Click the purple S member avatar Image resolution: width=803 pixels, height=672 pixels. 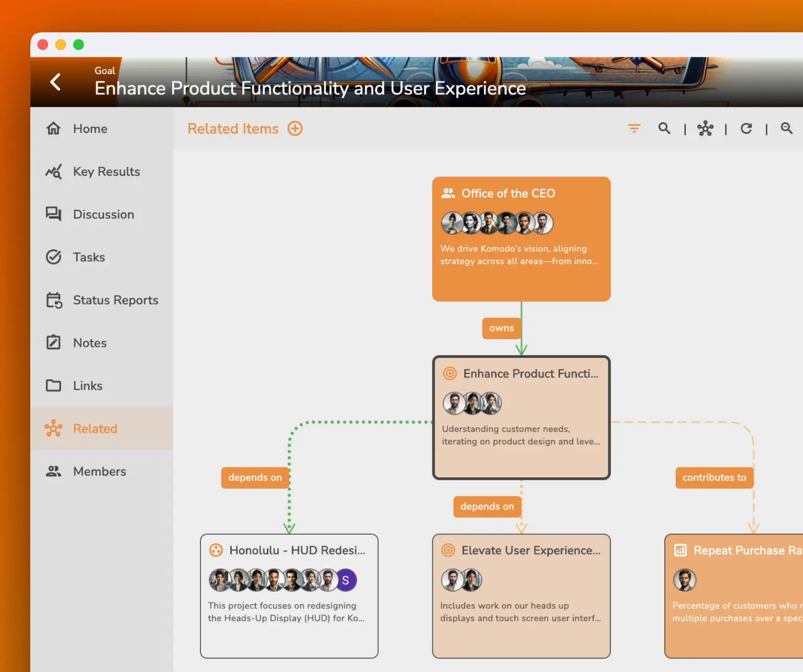pos(346,580)
